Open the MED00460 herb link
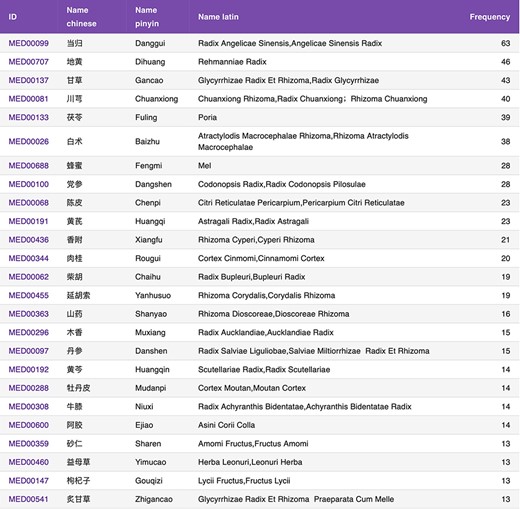The height and width of the screenshot is (509, 520). (29, 462)
